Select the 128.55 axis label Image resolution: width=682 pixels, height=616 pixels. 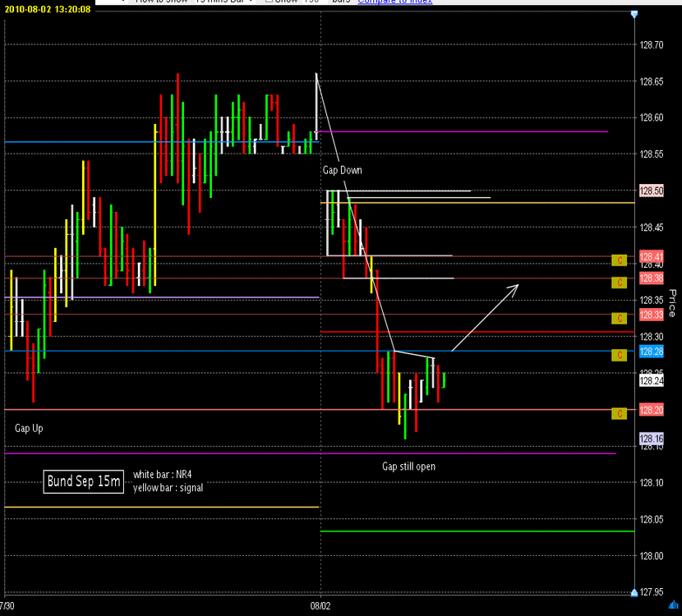(652, 154)
